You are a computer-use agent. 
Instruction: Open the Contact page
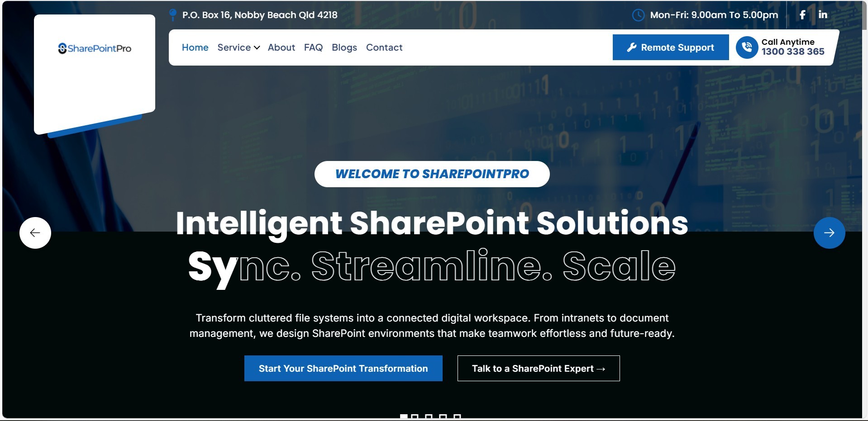pos(384,47)
